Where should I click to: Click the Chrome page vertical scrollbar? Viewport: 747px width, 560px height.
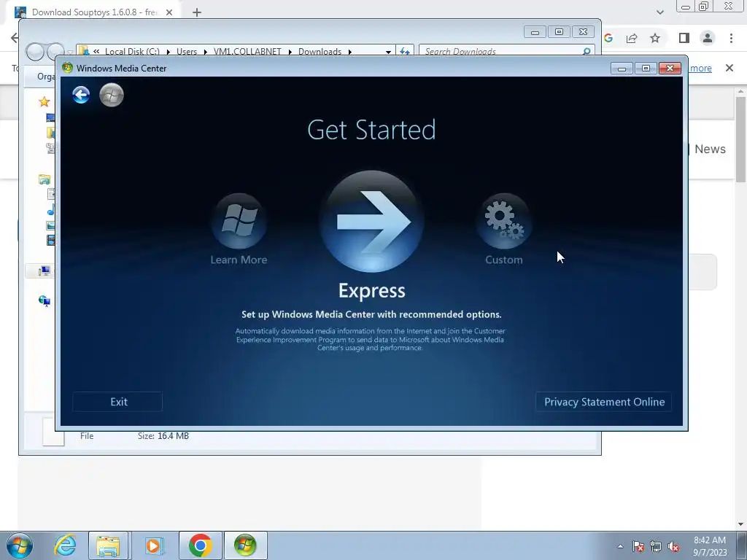click(741, 139)
